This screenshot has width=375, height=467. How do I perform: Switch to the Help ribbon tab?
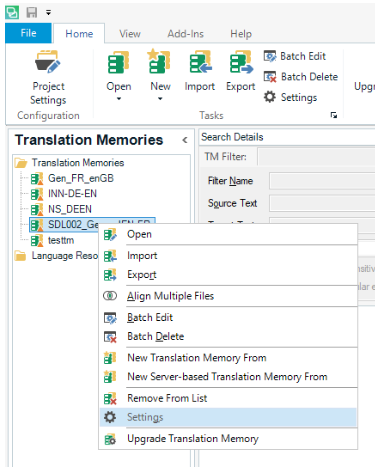[x=241, y=34]
